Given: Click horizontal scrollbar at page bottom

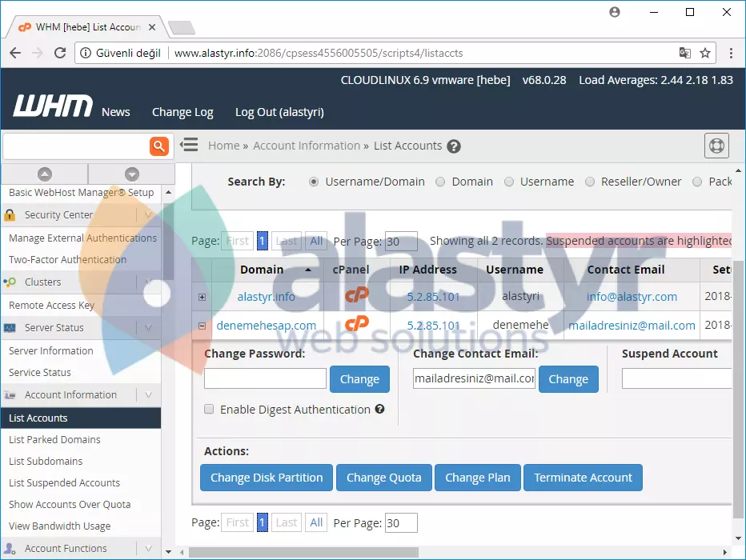Looking at the screenshot, I should 303,552.
